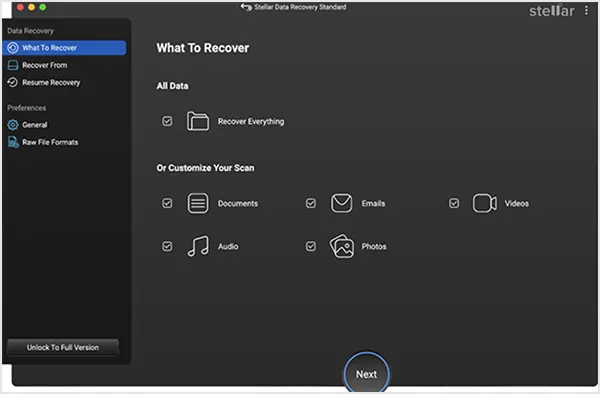The image size is (600, 394).
Task: Click the Recover Everything label
Action: point(251,121)
